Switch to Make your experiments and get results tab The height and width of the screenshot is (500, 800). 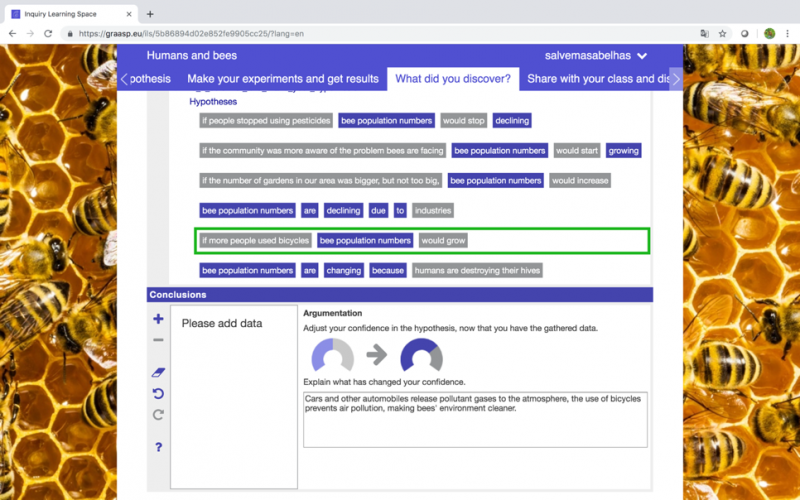tap(283, 79)
